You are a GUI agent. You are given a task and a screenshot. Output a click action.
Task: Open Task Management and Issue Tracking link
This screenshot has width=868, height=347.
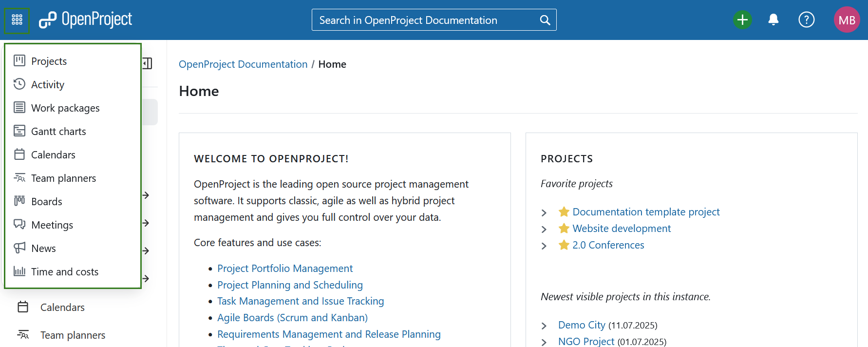301,301
